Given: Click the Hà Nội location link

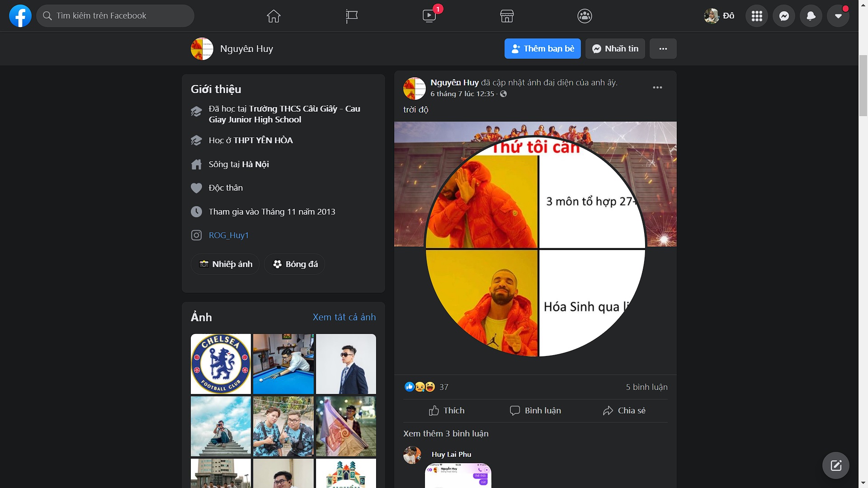Looking at the screenshot, I should click(255, 164).
